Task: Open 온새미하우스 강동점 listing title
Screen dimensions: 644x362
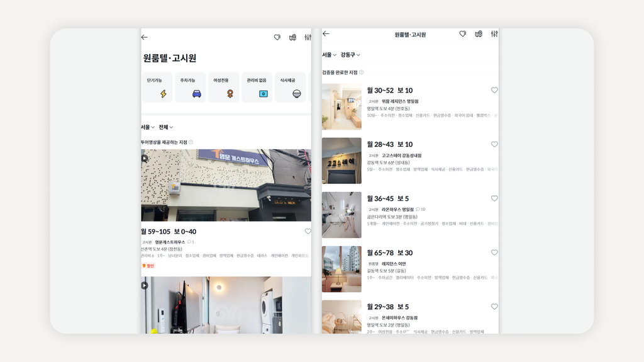Action: click(x=399, y=318)
